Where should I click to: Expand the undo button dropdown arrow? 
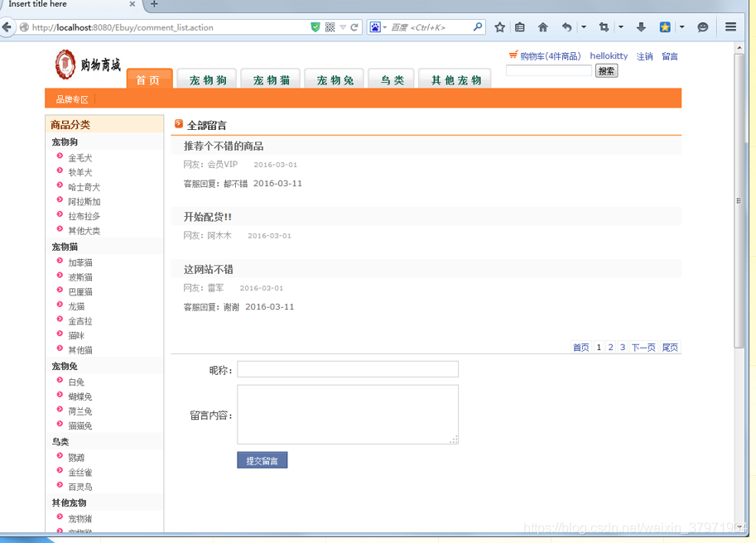pyautogui.click(x=584, y=27)
